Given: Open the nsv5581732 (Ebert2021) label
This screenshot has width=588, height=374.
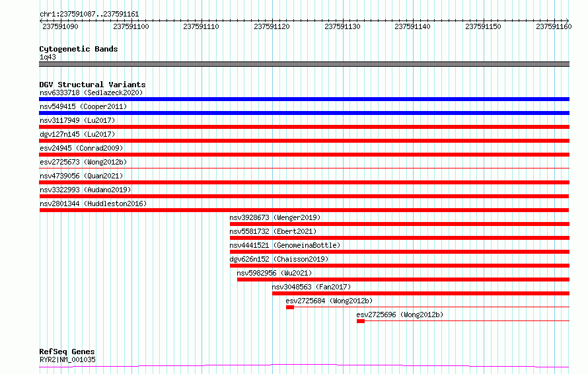Looking at the screenshot, I should [x=273, y=231].
